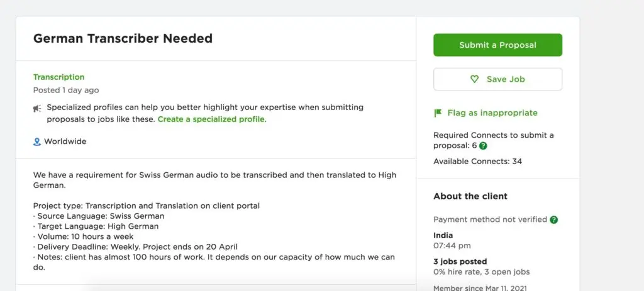This screenshot has width=644, height=291.
Task: Click the Save Job button label
Action: (505, 80)
